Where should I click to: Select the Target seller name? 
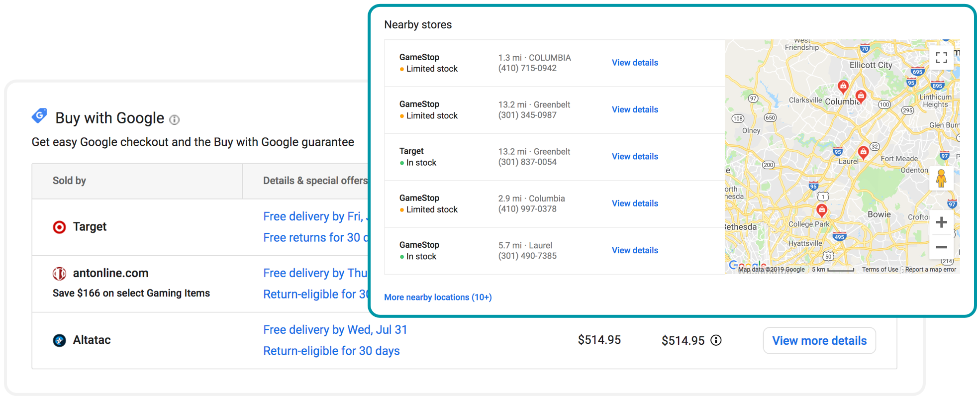[90, 227]
